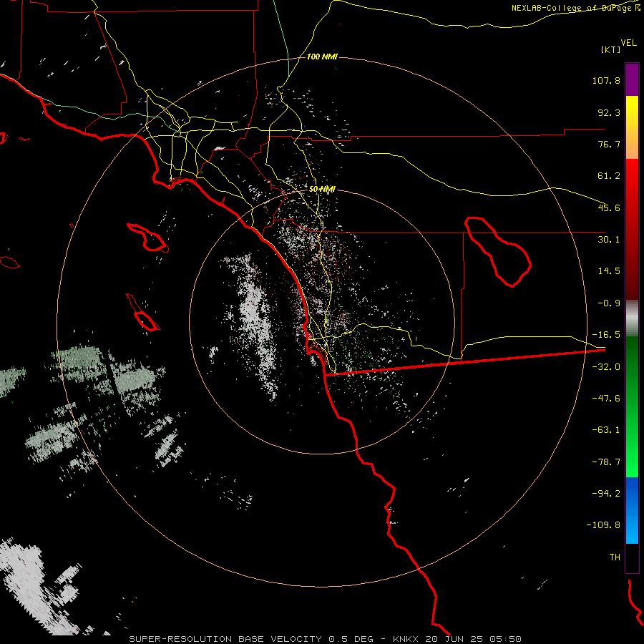Click the -109.8 velocity scale value

point(603,525)
